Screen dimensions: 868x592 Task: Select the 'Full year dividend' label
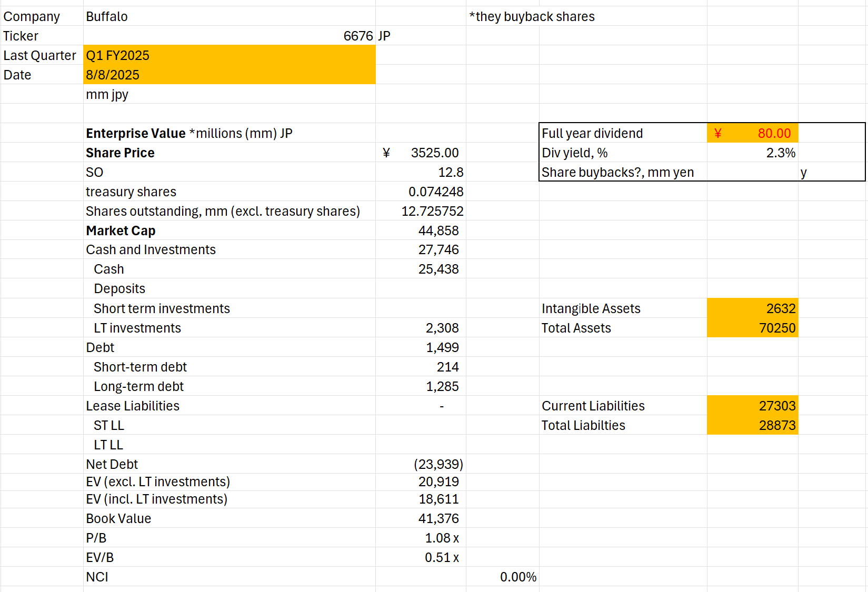pyautogui.click(x=623, y=133)
